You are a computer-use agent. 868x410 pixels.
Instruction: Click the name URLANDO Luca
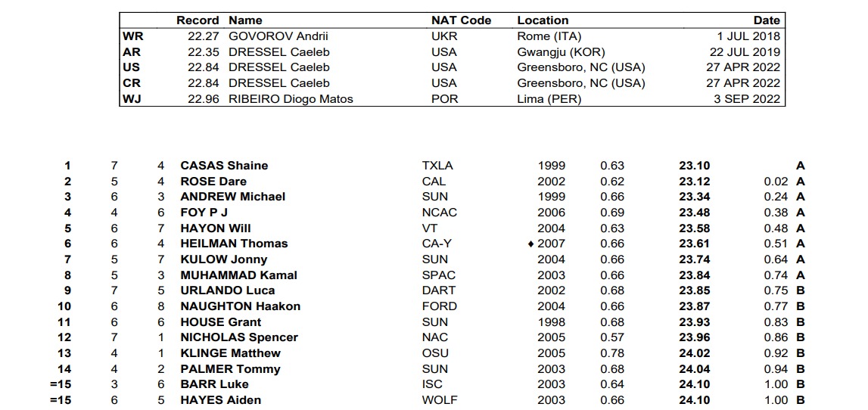[227, 290]
